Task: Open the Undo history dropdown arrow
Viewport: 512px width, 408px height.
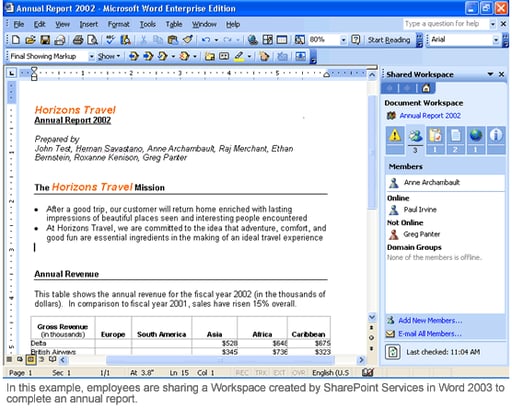Action: point(216,40)
